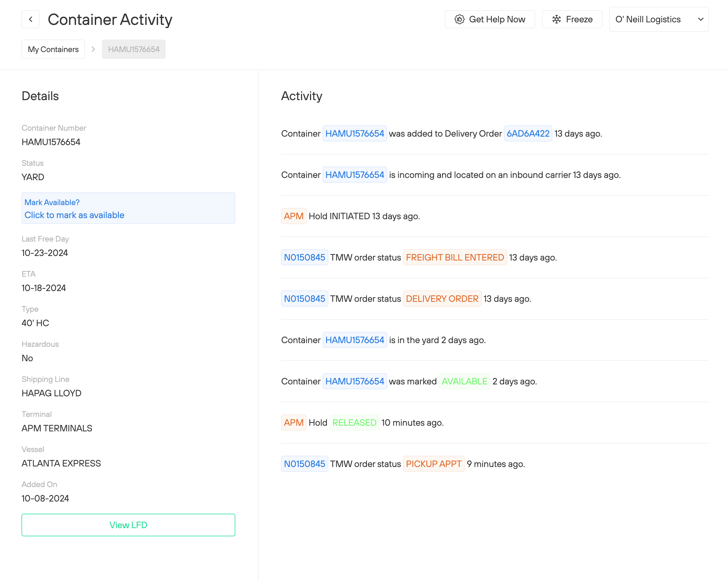Image resolution: width=728 pixels, height=581 pixels.
Task: Expand the account selector chevron
Action: pos(700,19)
